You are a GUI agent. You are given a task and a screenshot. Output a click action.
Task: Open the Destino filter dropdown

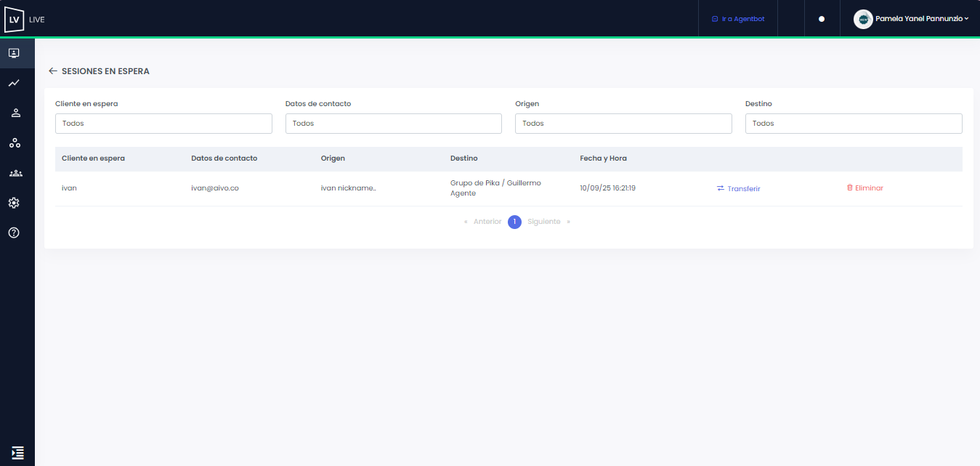point(853,124)
